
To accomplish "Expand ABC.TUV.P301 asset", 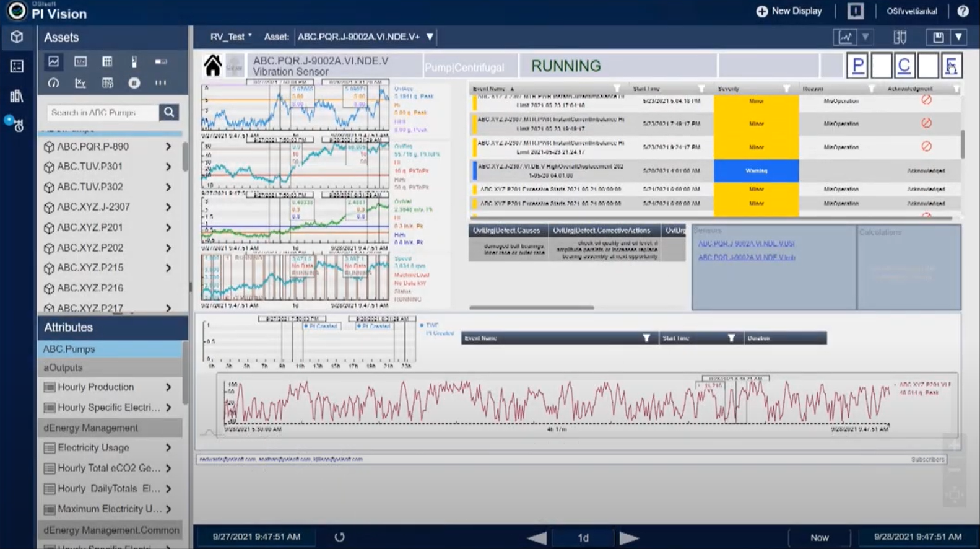I will click(168, 167).
